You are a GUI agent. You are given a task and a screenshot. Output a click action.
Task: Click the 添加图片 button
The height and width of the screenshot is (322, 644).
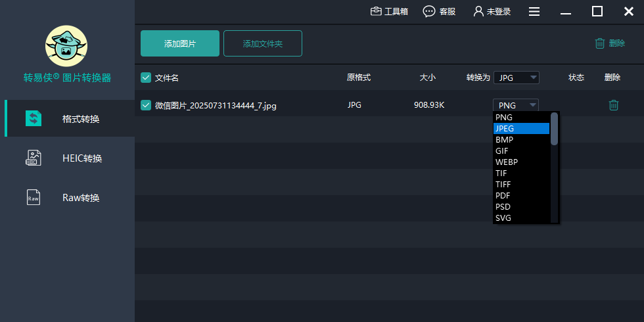coord(180,43)
